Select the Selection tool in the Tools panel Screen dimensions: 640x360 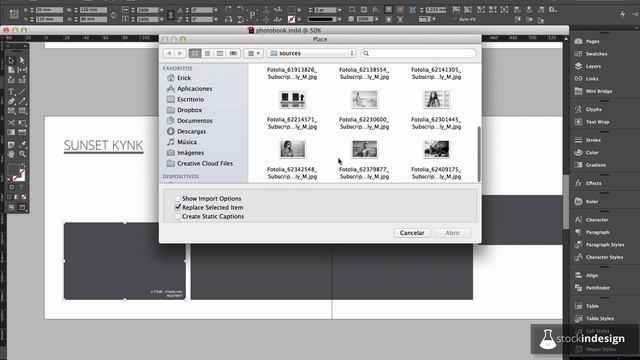tap(11, 60)
